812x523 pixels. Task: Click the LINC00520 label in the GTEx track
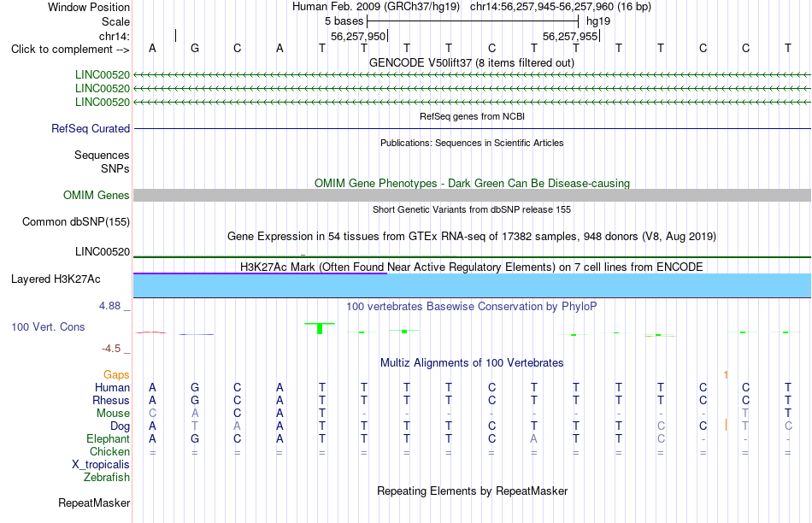coord(102,251)
